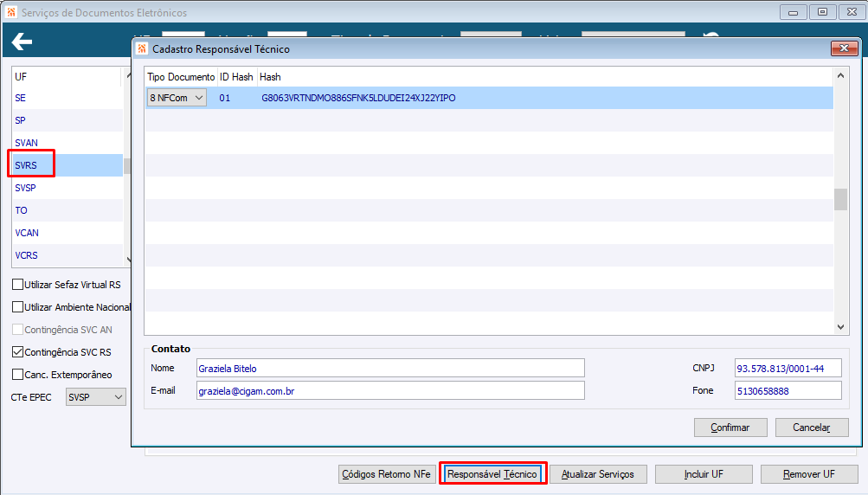The image size is (868, 495).
Task: Enable Utilizar Sefaz Virtual RS checkbox
Action: [17, 285]
